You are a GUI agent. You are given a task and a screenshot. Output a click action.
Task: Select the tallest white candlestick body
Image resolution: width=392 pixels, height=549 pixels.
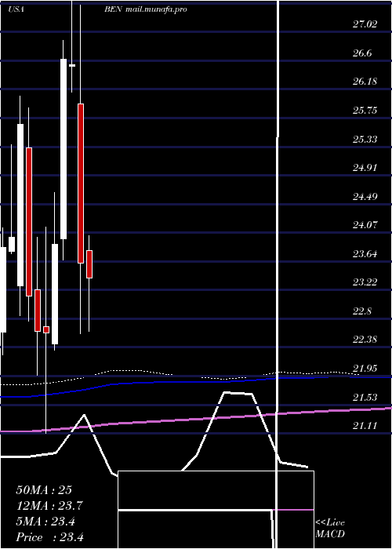(x=64, y=149)
